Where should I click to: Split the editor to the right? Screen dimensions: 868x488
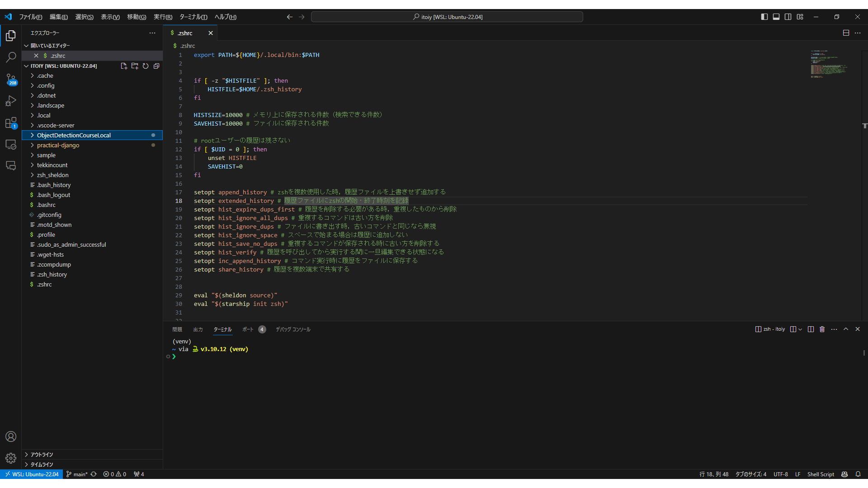pyautogui.click(x=846, y=33)
